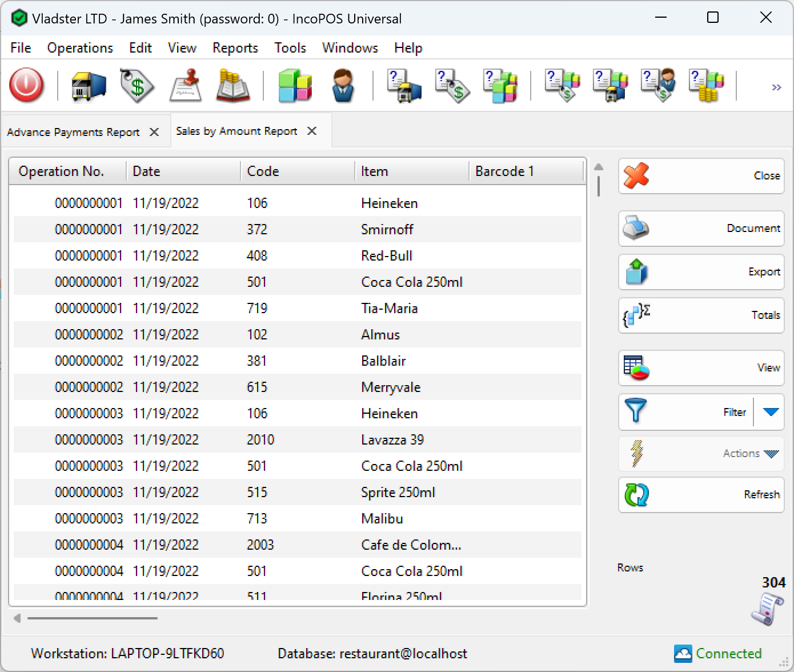Sort by Operation No. column header
This screenshot has width=794, height=672.
click(68, 171)
